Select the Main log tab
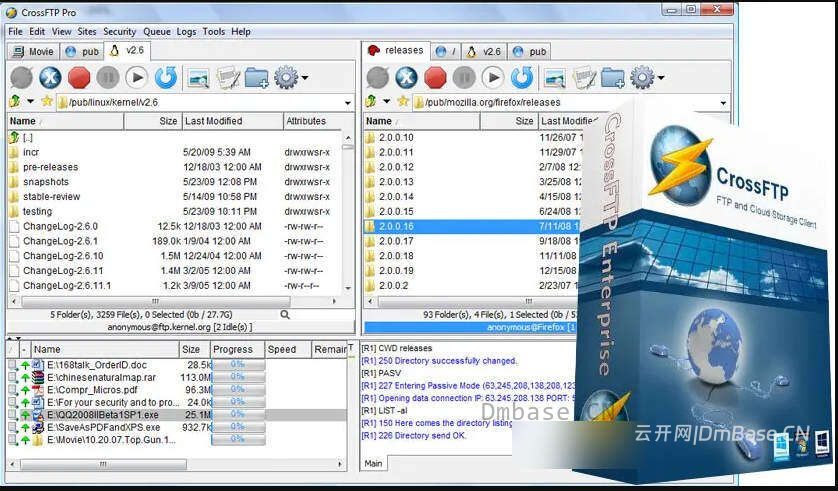The image size is (838, 491). point(373,463)
